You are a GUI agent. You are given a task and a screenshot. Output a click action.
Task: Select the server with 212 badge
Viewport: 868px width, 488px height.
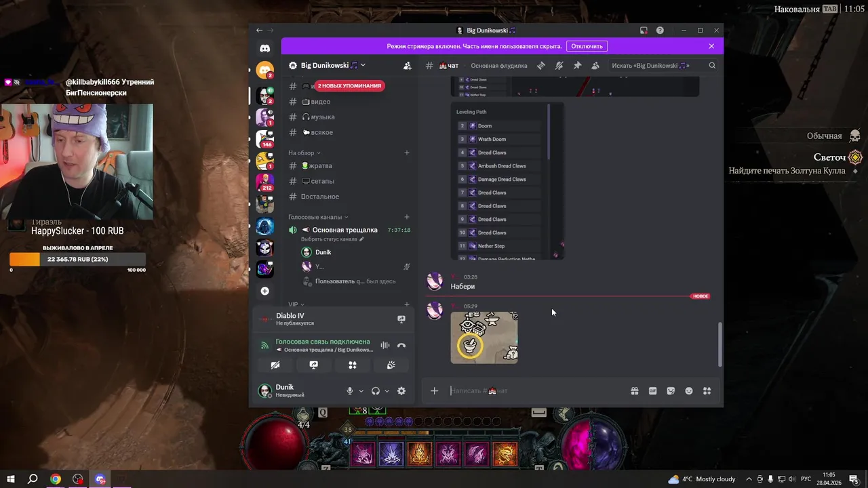265,181
